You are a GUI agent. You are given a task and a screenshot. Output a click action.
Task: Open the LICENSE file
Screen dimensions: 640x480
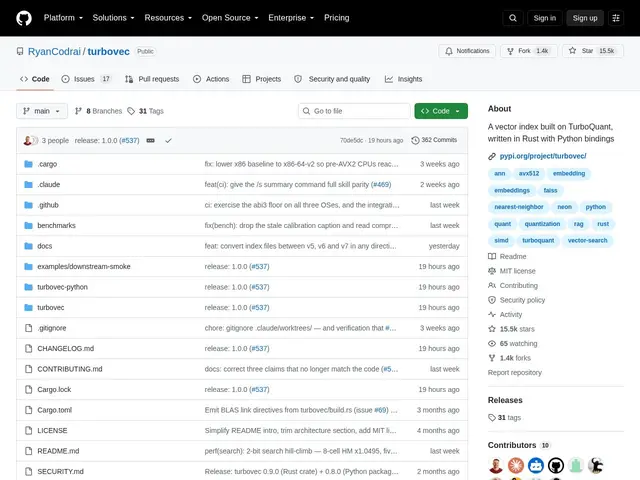pos(52,431)
